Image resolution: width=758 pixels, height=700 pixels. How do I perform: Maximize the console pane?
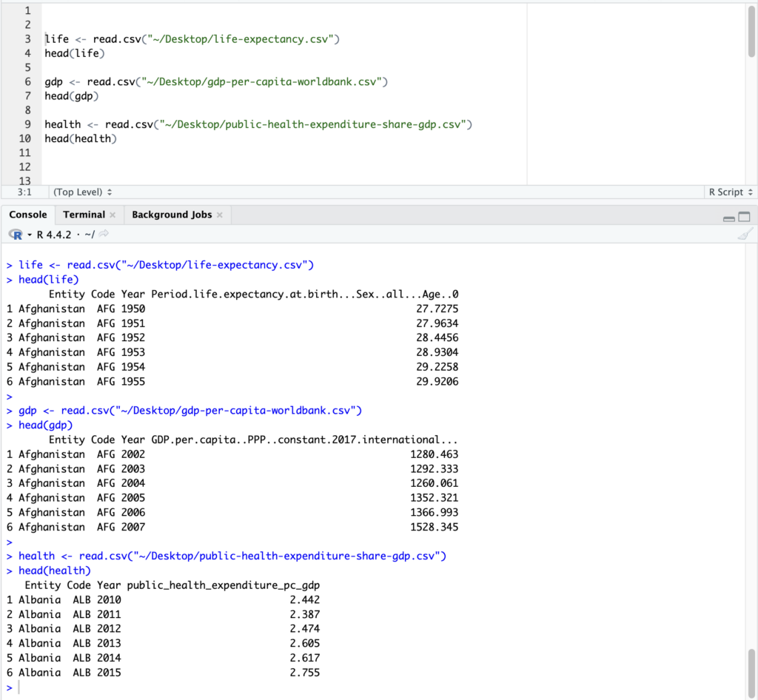(x=744, y=217)
